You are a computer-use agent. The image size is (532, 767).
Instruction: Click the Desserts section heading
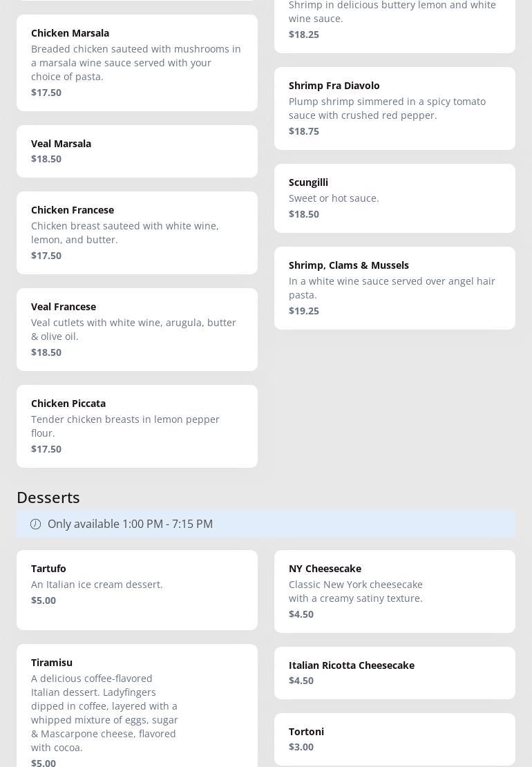(x=48, y=498)
